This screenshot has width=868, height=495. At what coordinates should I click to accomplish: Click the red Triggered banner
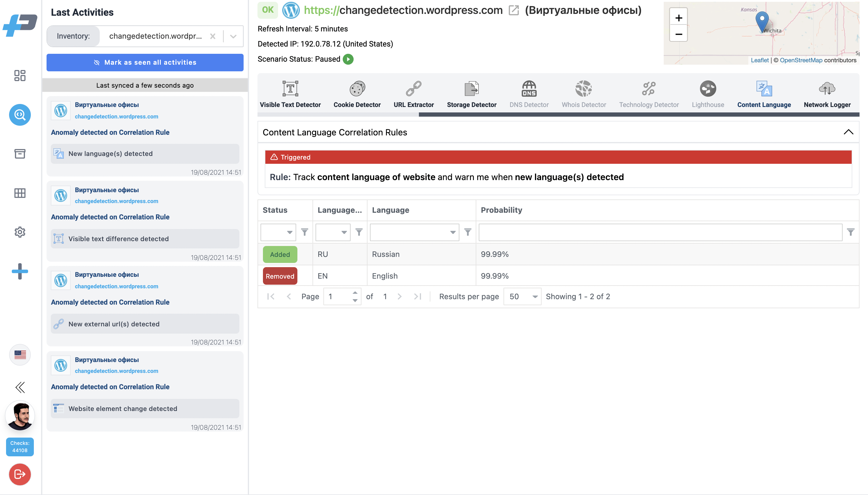tap(558, 157)
